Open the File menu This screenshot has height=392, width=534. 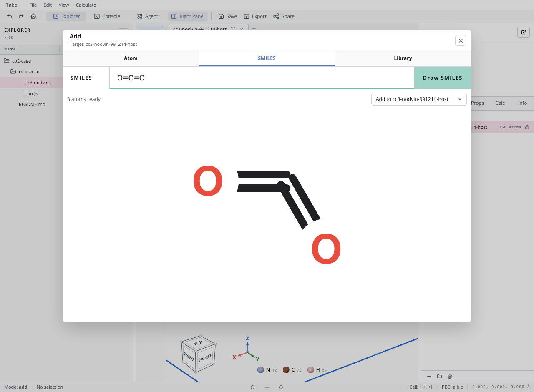[x=33, y=5]
